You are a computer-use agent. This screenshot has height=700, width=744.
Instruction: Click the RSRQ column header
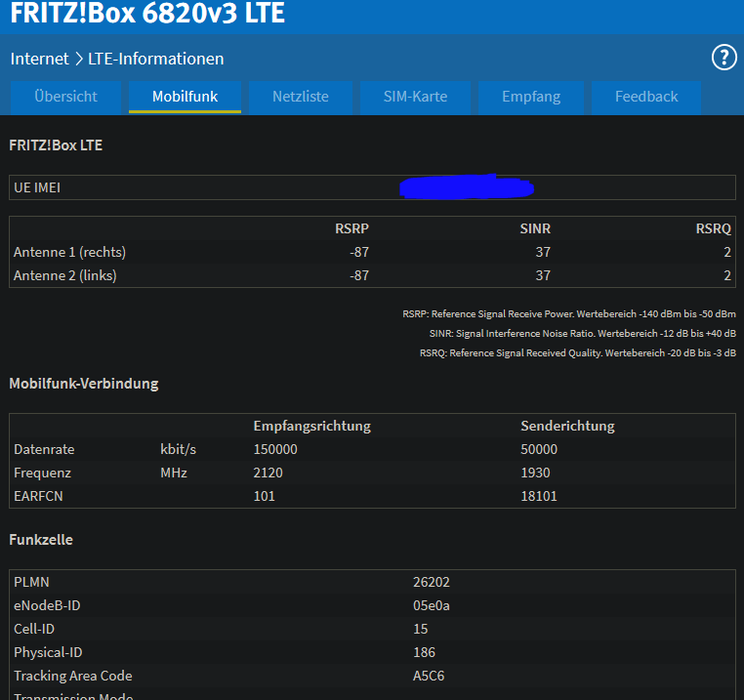point(713,228)
